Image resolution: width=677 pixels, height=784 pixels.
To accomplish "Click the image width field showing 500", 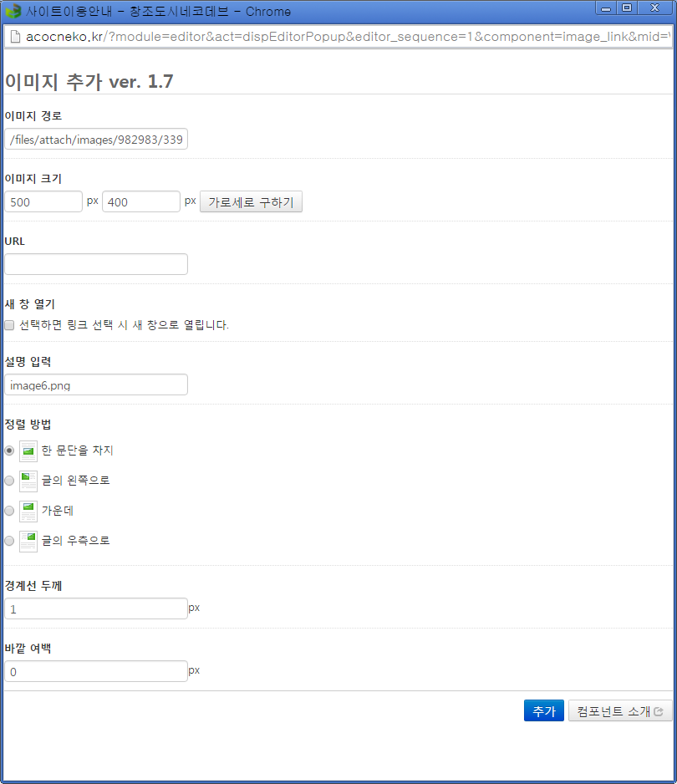I will pos(43,201).
